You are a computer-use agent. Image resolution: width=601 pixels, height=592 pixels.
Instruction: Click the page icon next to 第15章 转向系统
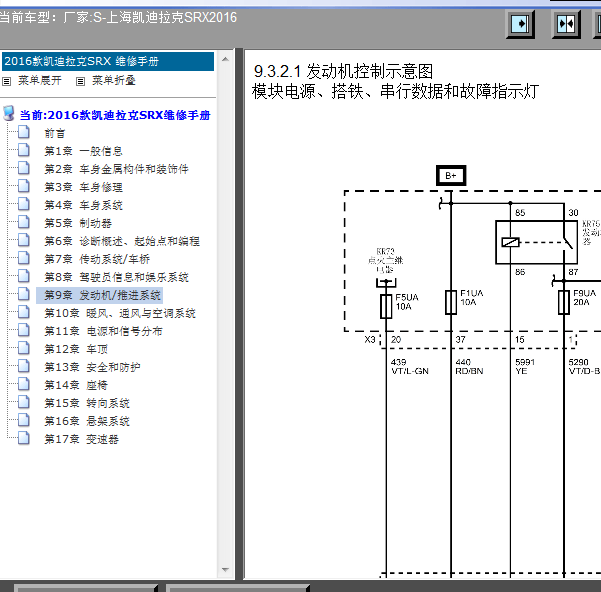(x=24, y=402)
